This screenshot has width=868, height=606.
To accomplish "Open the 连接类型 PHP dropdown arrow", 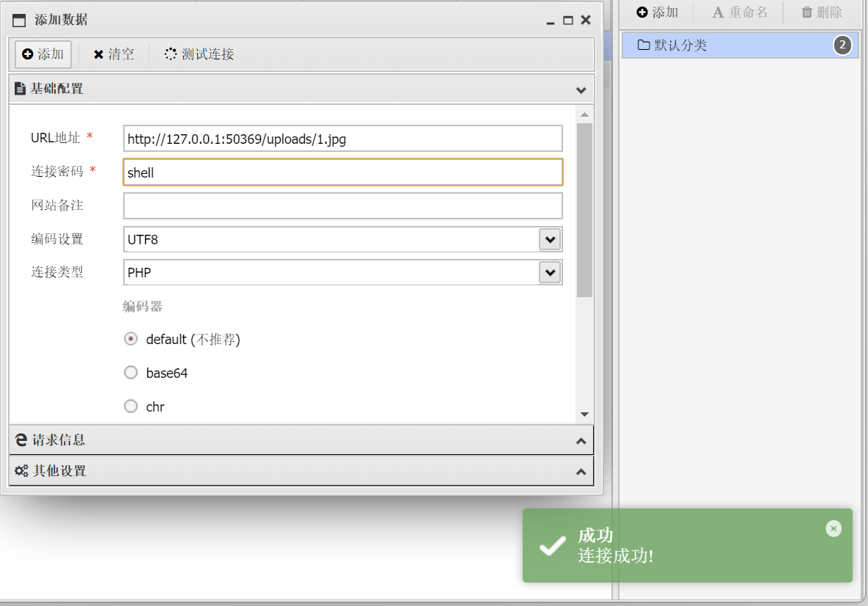I will point(550,272).
